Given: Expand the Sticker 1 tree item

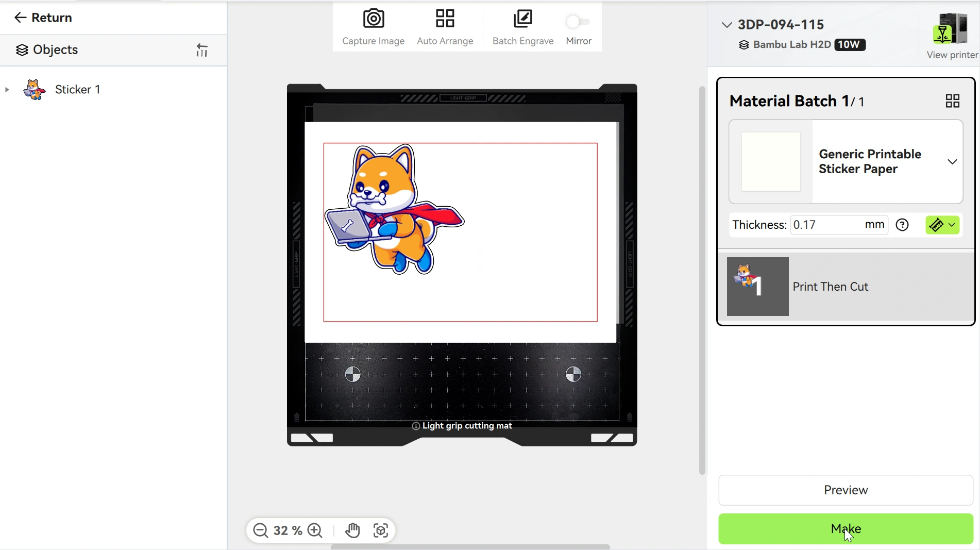Looking at the screenshot, I should tap(7, 90).
